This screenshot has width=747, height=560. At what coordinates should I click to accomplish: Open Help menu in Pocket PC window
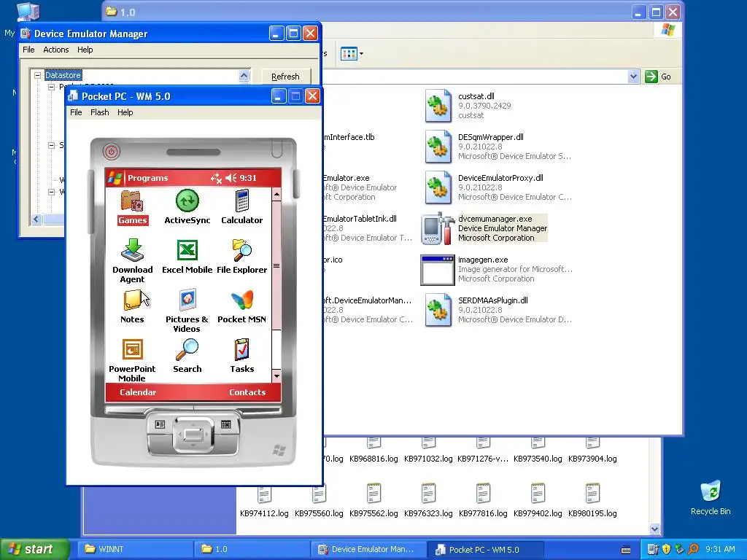(x=125, y=112)
